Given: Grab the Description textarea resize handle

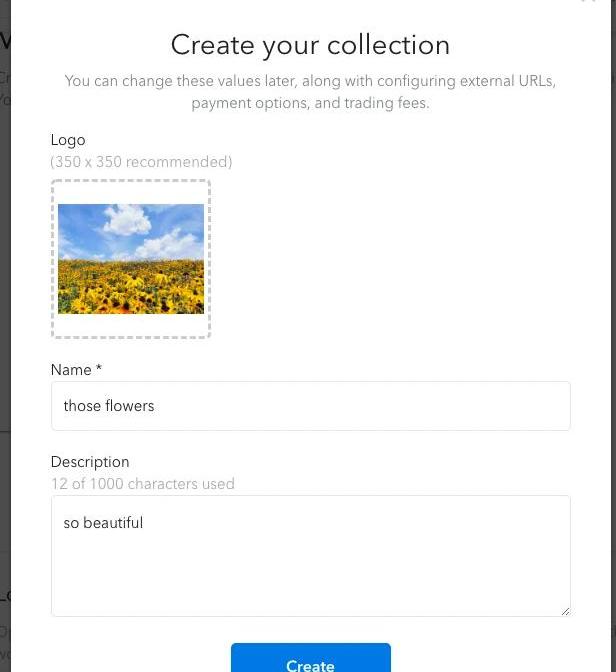Looking at the screenshot, I should 565,611.
